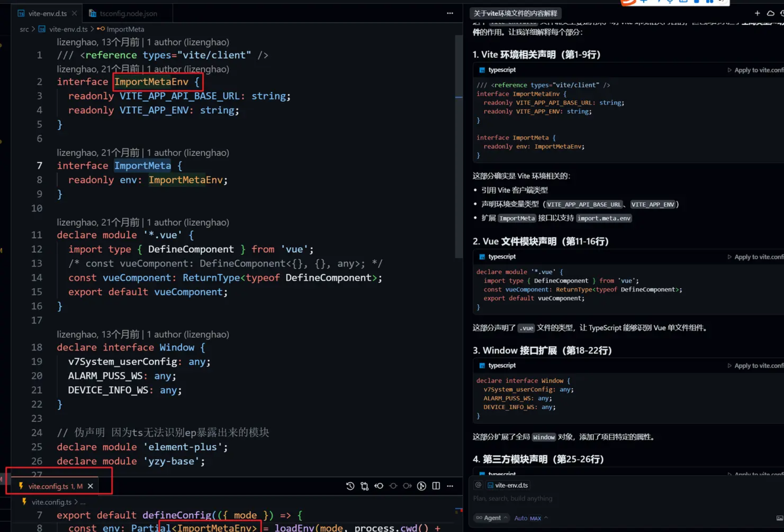The image size is (784, 532).
Task: Click the compare changes icon in toolbar
Action: click(x=364, y=486)
